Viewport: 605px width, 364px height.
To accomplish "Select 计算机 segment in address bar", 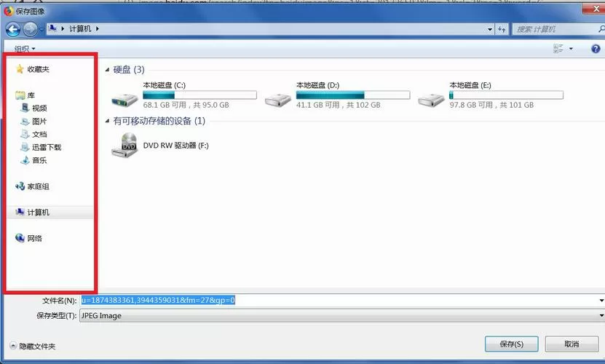I will click(80, 28).
